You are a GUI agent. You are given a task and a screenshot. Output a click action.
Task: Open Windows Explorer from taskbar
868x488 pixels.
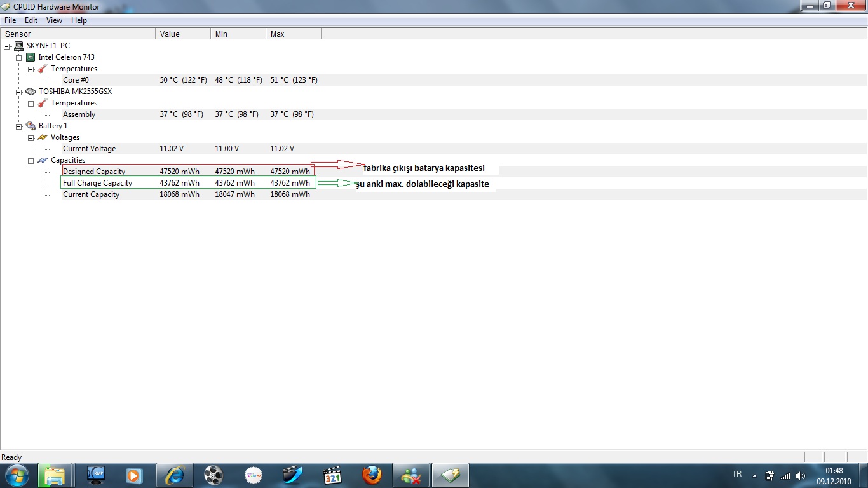click(55, 475)
